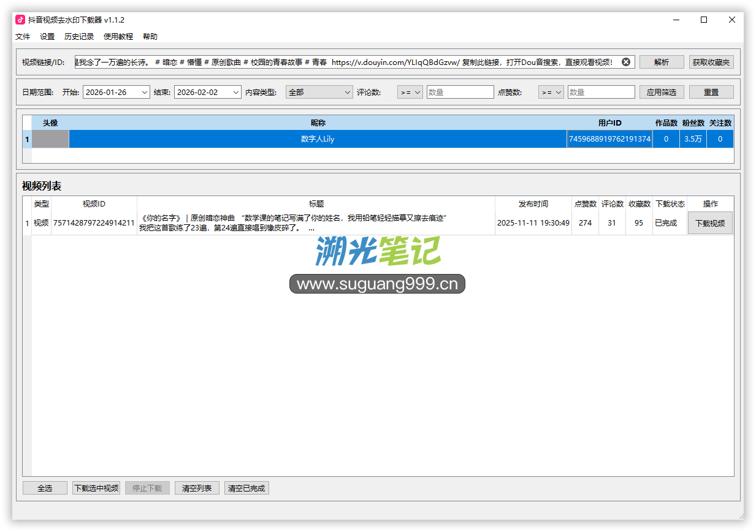Click the 解析 button
This screenshot has width=756, height=532.
tap(662, 62)
